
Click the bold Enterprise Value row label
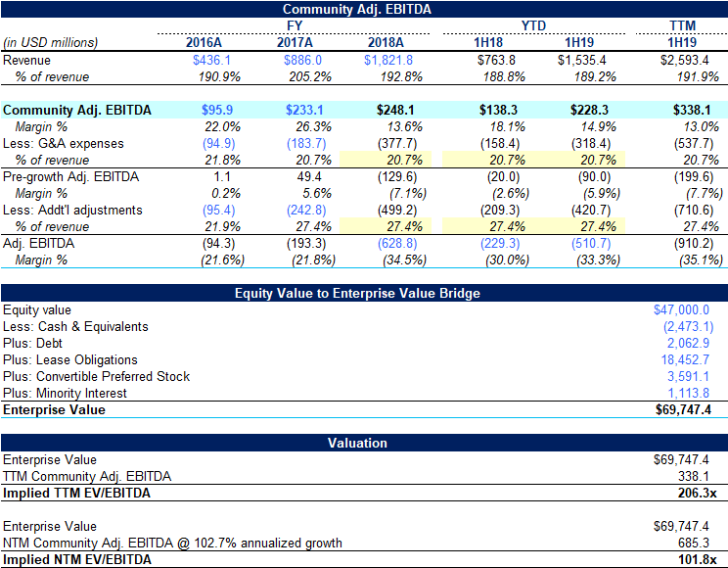(54, 410)
